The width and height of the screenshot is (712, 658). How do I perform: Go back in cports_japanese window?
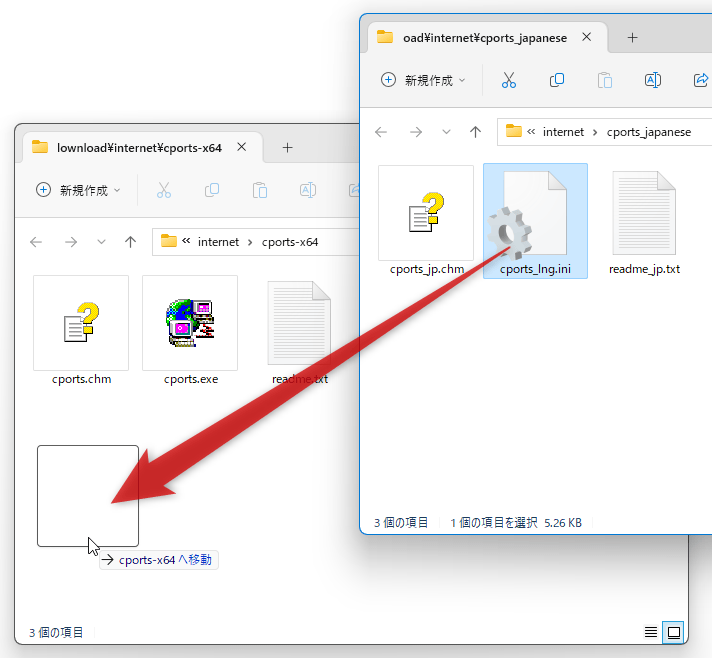(x=381, y=132)
